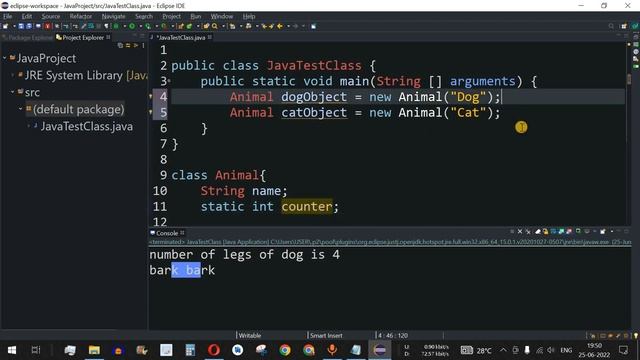Click Open Console icon in Console toolbar
The width and height of the screenshot is (640, 360).
(x=603, y=231)
